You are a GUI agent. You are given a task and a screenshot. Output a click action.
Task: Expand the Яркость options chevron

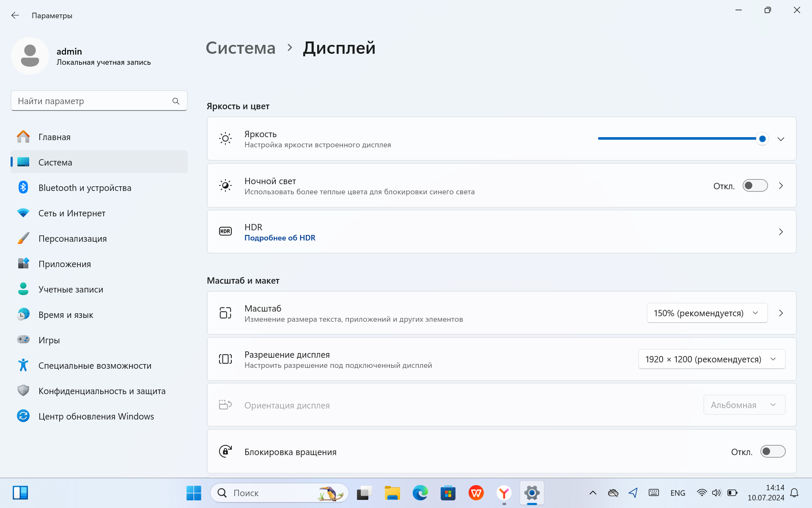coord(781,139)
